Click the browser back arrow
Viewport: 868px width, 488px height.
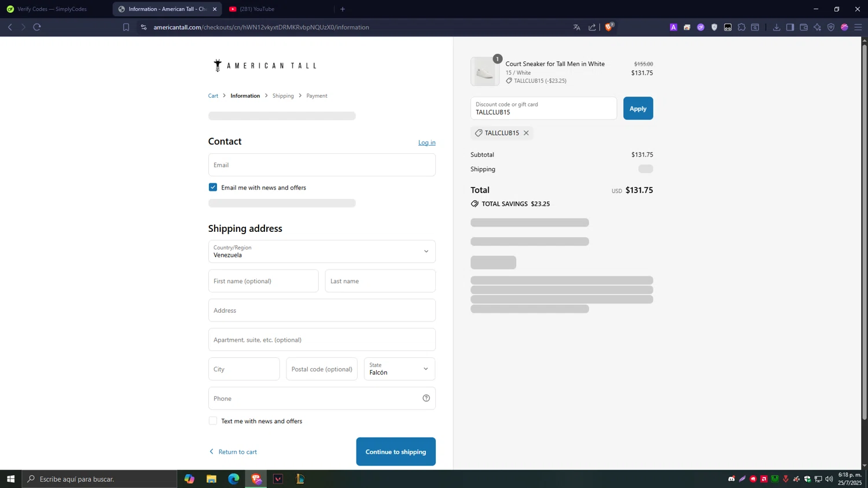10,27
